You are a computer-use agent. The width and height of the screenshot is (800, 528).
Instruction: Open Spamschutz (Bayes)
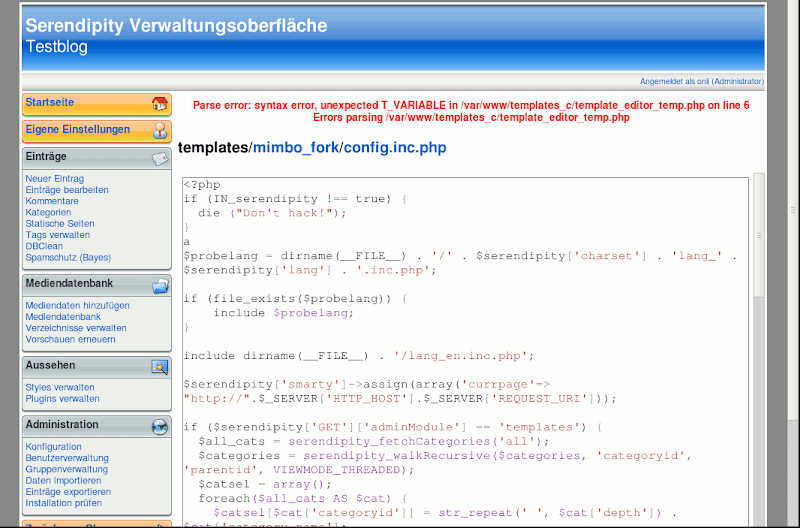(68, 257)
